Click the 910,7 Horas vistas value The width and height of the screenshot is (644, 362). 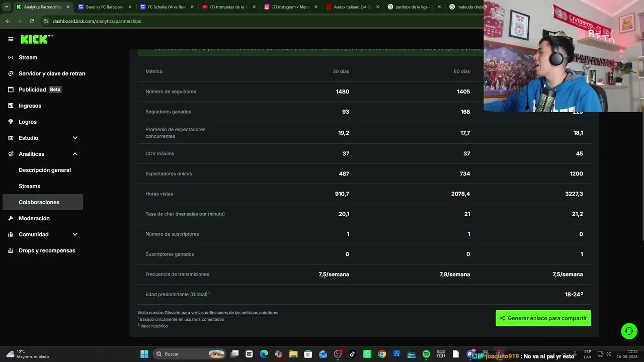click(x=342, y=194)
